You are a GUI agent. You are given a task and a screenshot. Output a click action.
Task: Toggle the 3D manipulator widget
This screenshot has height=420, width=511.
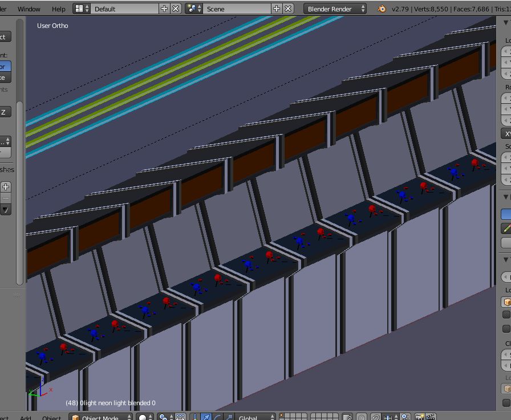coord(195,417)
